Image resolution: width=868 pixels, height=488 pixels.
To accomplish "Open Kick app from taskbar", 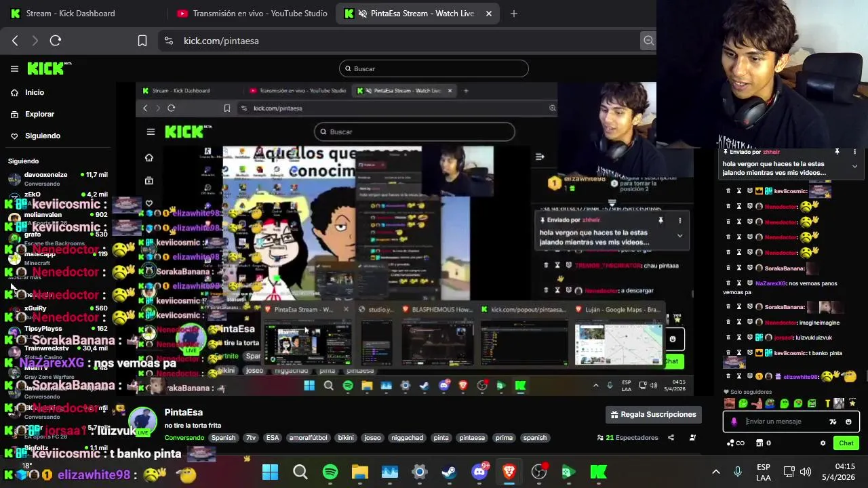I will click(x=598, y=472).
